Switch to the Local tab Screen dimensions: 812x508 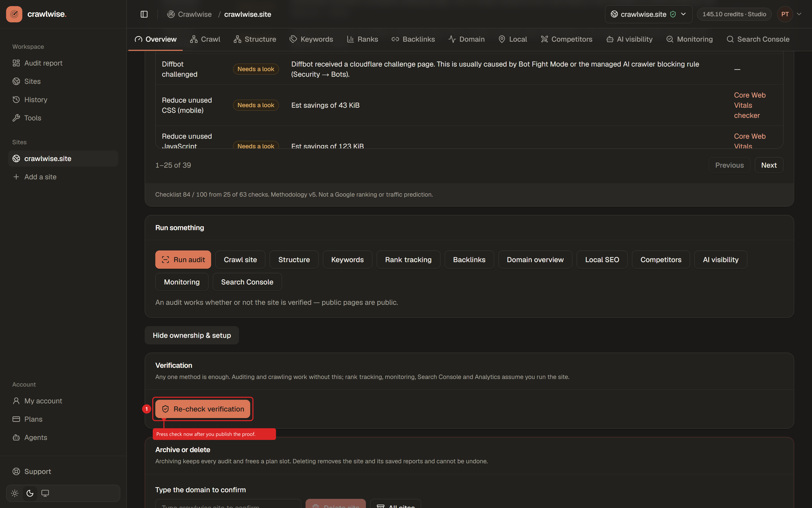pos(513,39)
